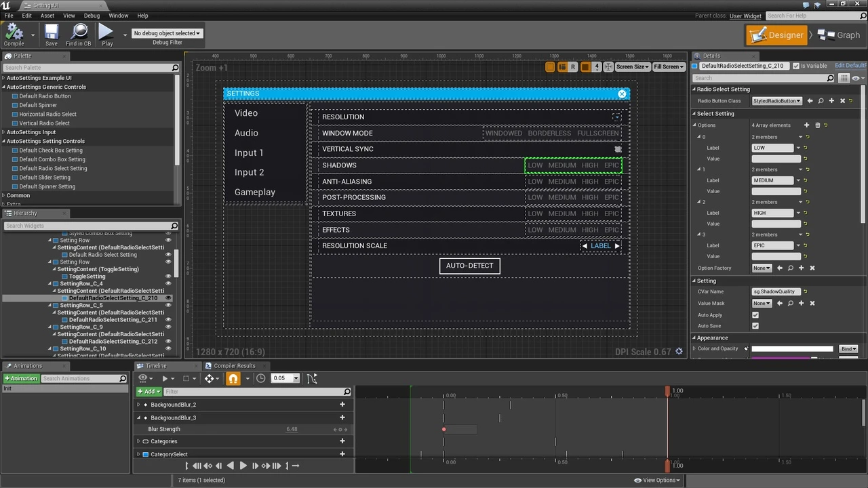Click the Search Palette input field
Screen dimensions: 868x488
(87, 68)
